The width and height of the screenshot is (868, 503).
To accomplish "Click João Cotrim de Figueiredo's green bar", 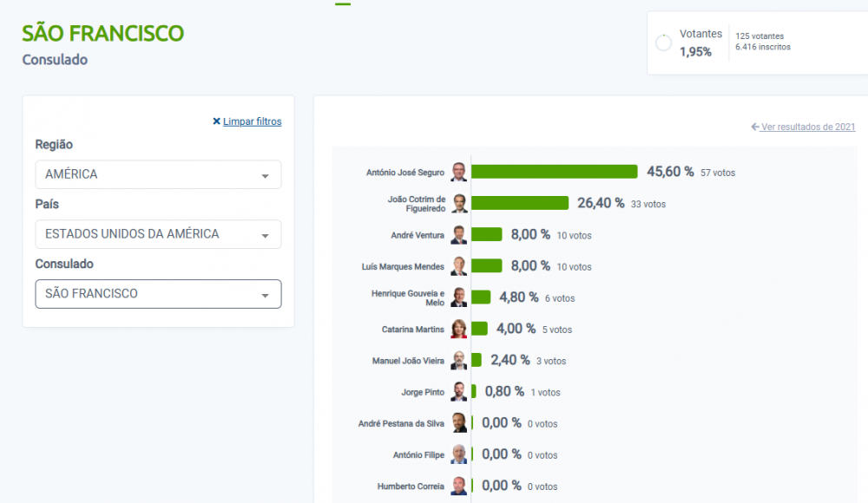I will (520, 203).
